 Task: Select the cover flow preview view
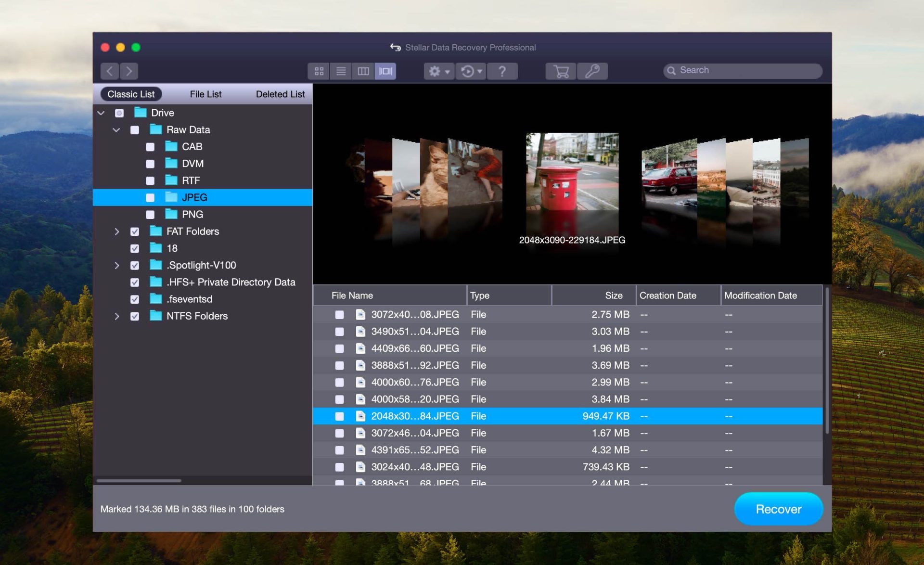pos(385,71)
